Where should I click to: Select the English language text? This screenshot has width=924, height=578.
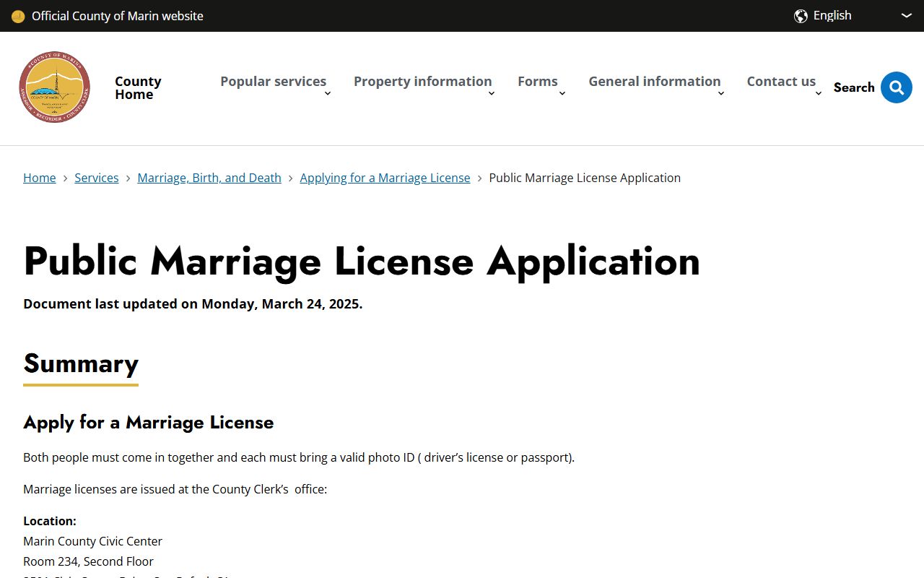tap(832, 15)
